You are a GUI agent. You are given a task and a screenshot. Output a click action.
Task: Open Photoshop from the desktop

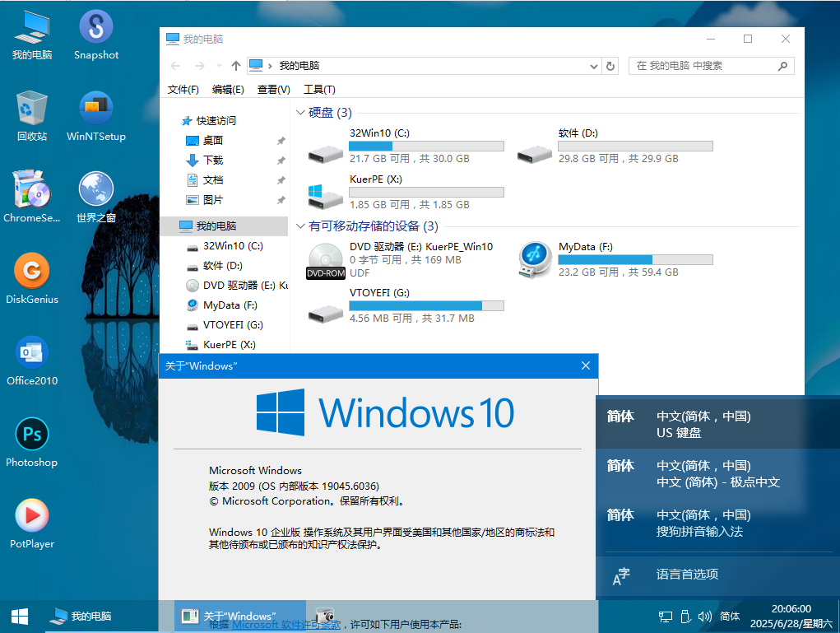coord(31,442)
